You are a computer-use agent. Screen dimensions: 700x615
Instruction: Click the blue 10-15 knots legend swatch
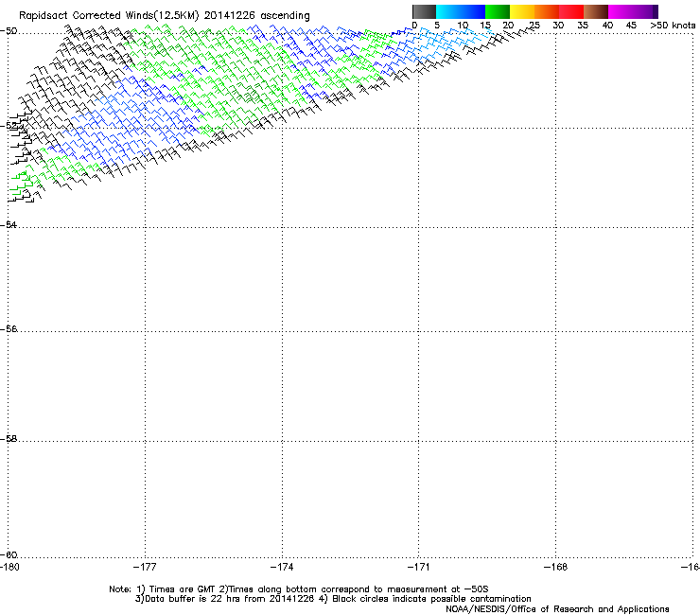tap(473, 11)
